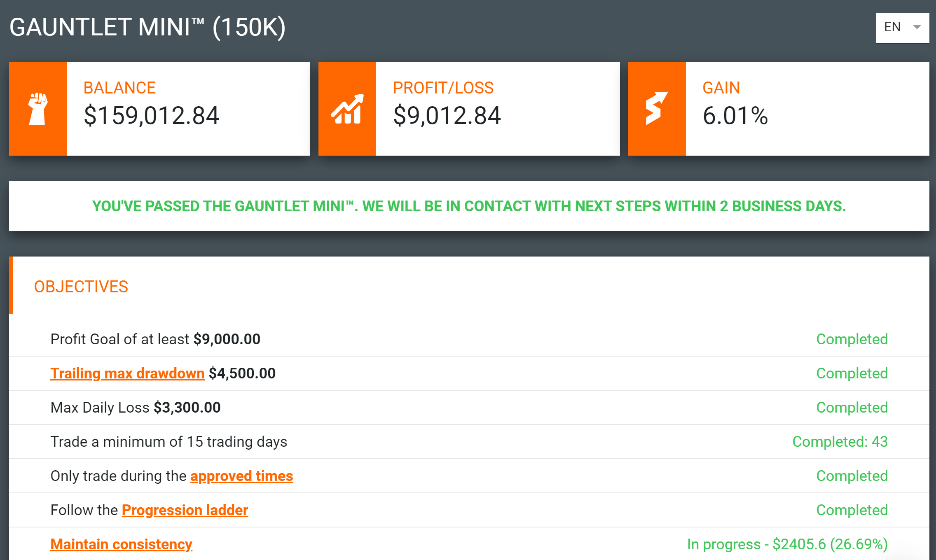The image size is (936, 560).
Task: Click the raised fist Balance icon
Action: [37, 109]
